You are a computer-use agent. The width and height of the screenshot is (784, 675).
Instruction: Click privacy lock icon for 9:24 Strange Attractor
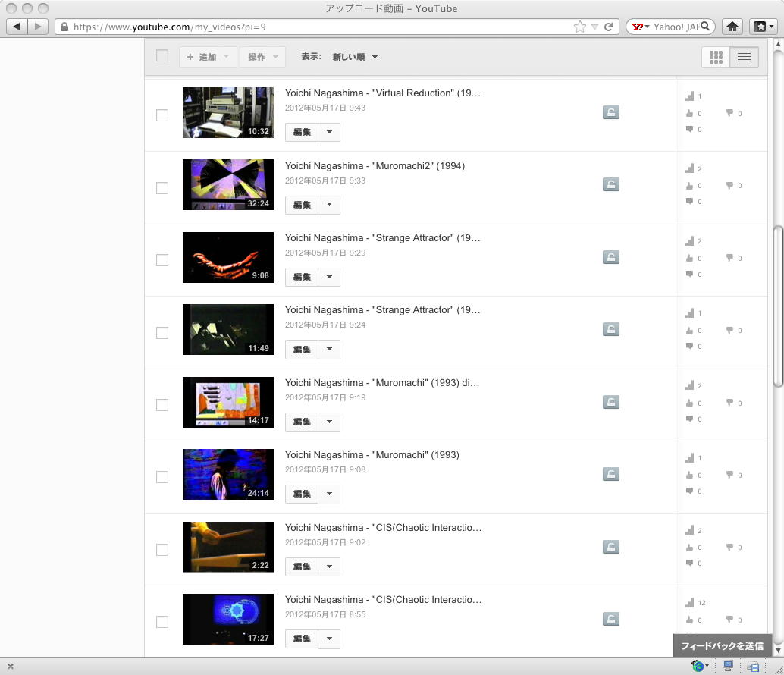pyautogui.click(x=610, y=329)
